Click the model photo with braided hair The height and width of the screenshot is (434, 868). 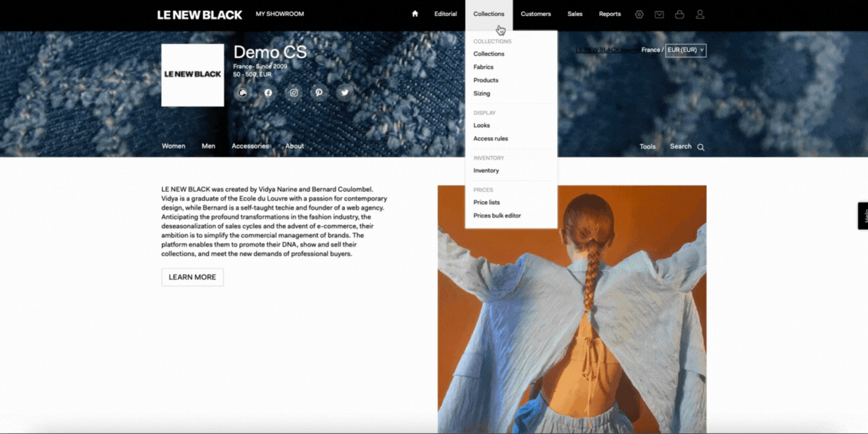pyautogui.click(x=571, y=309)
